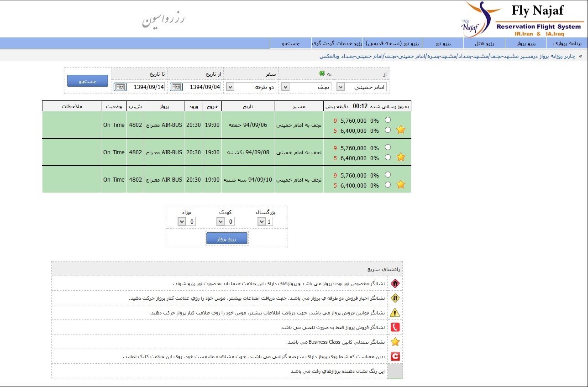The width and height of the screenshot is (588, 387).
Task: Select the 5,760,000 fare for the 94/09/10 flight
Action: pos(388,175)
